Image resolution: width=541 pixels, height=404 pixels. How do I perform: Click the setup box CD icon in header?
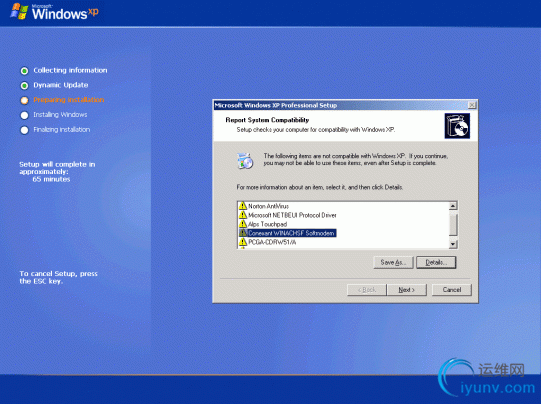(457, 126)
